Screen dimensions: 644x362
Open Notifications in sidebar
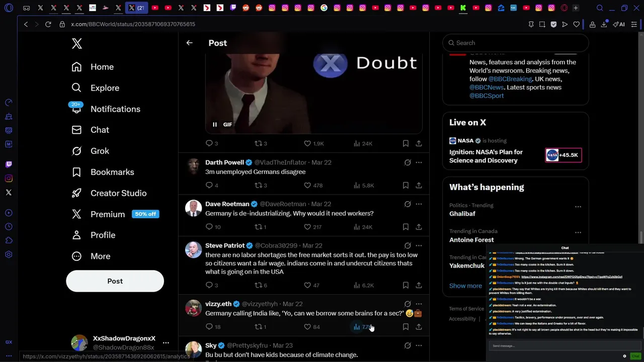click(x=106, y=109)
